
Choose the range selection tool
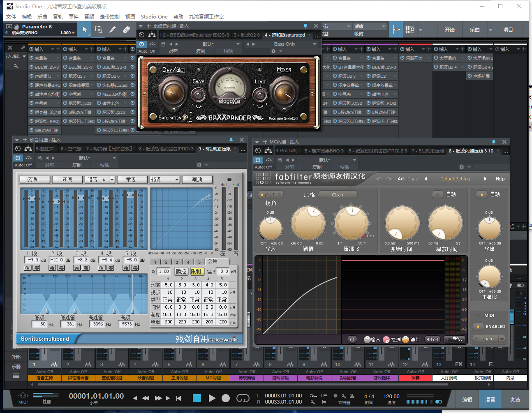point(99,30)
